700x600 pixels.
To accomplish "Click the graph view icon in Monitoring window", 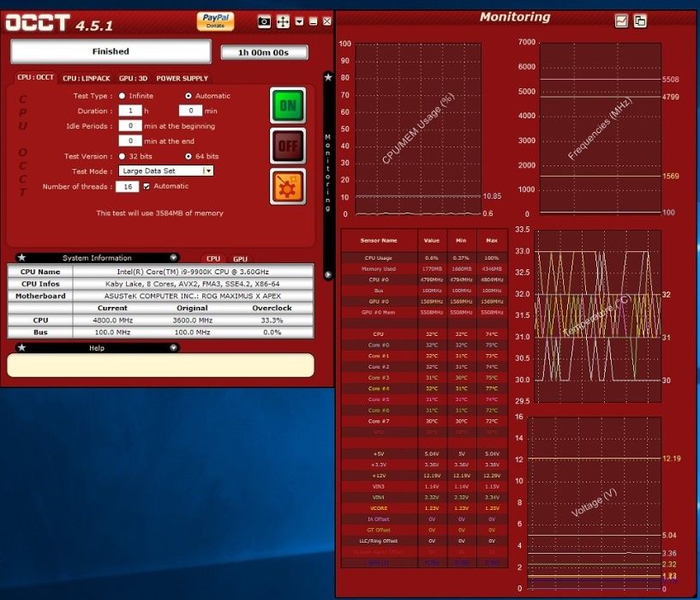I will 621,21.
